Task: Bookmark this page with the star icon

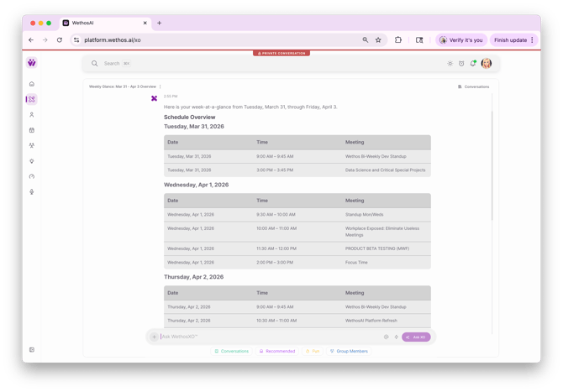Action: [x=378, y=39]
